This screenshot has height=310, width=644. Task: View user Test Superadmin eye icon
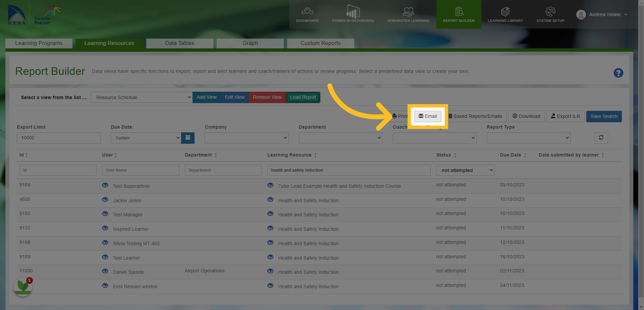pos(105,185)
